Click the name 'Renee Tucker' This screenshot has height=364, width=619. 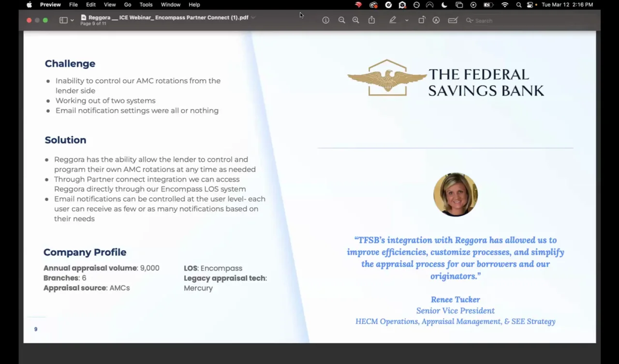456,299
